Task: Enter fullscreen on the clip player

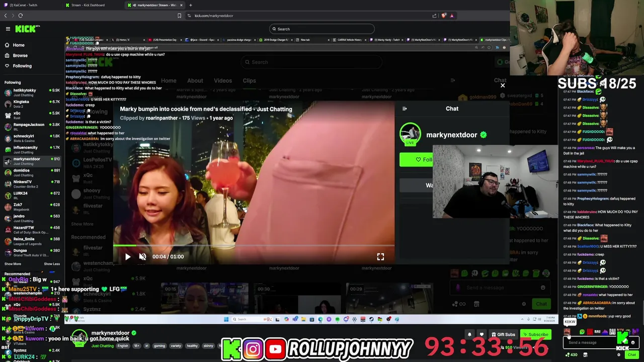Action: pyautogui.click(x=380, y=256)
